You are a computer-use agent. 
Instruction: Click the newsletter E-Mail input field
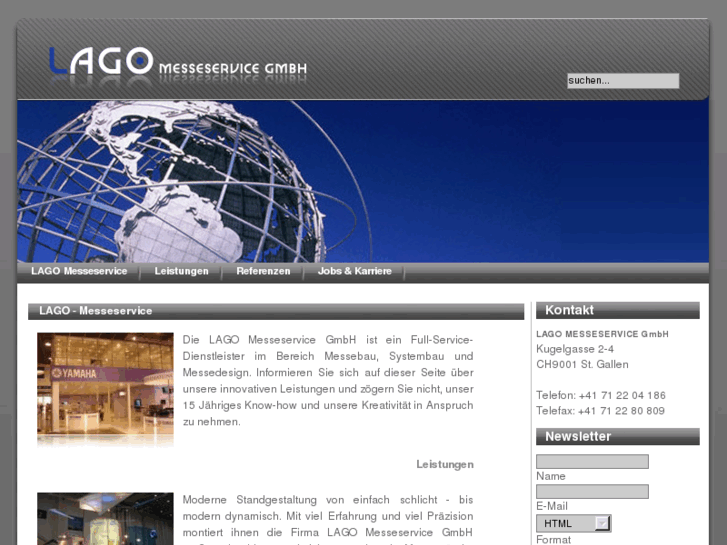592,492
